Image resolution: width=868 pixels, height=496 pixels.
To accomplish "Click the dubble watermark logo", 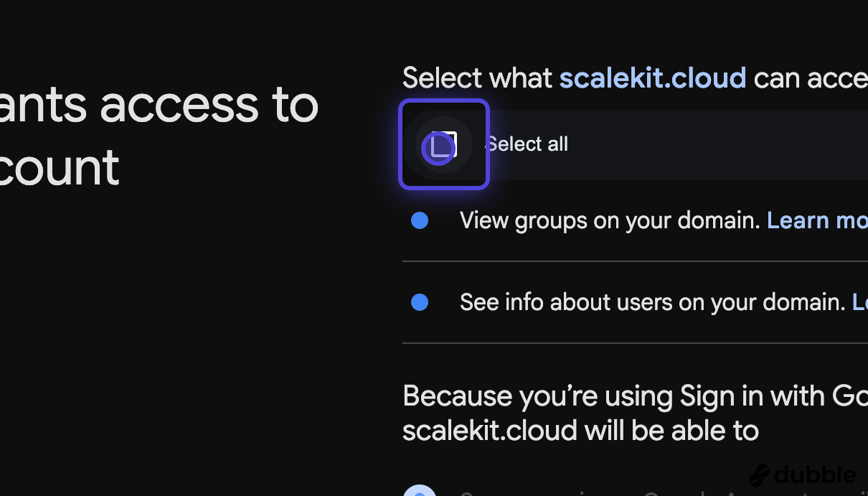I will coord(803,474).
